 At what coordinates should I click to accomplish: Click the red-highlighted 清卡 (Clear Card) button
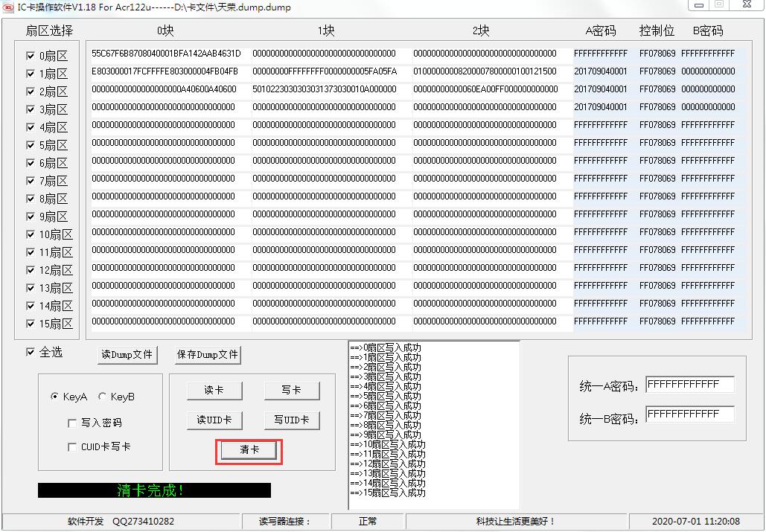(248, 449)
